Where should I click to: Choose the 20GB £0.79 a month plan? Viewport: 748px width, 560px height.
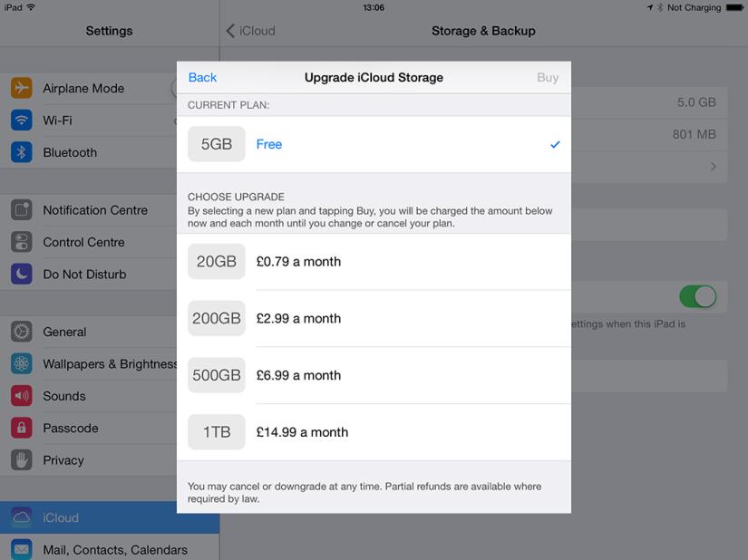[374, 262]
